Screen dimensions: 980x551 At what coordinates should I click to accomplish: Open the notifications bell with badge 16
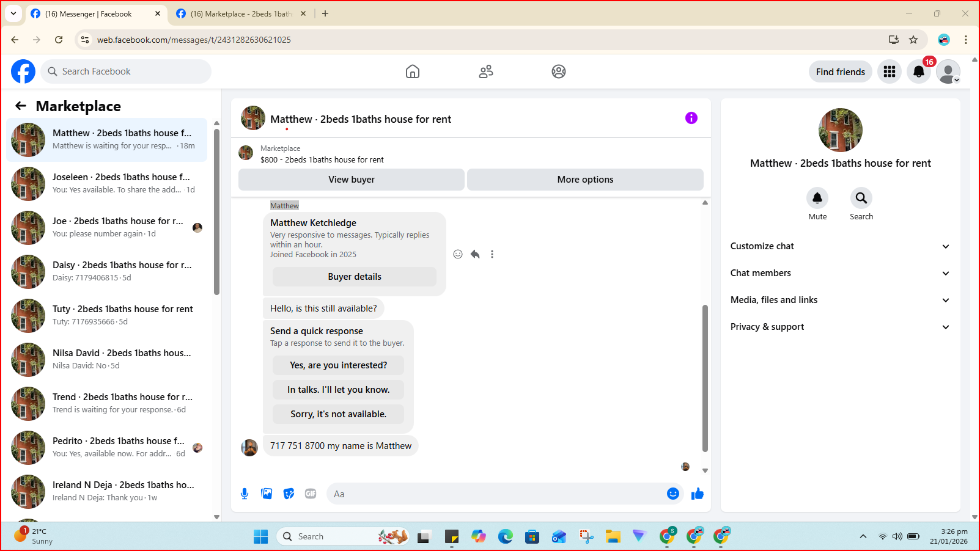[919, 71]
